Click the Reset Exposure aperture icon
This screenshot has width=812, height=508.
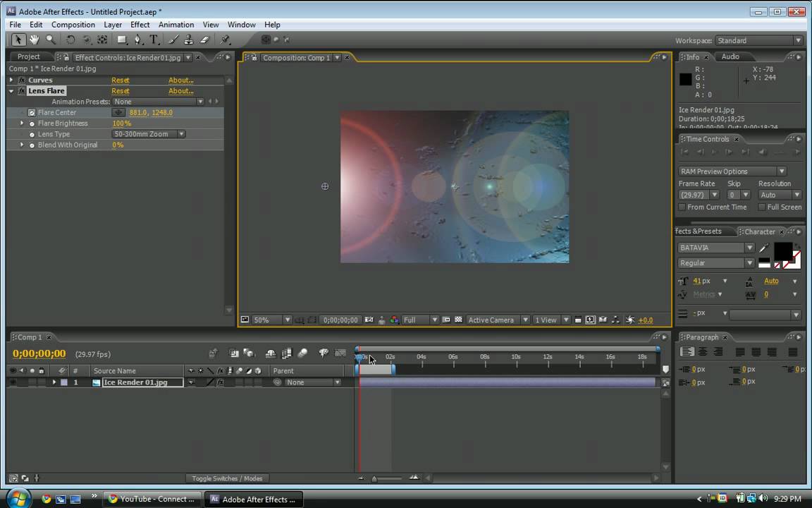[629, 320]
